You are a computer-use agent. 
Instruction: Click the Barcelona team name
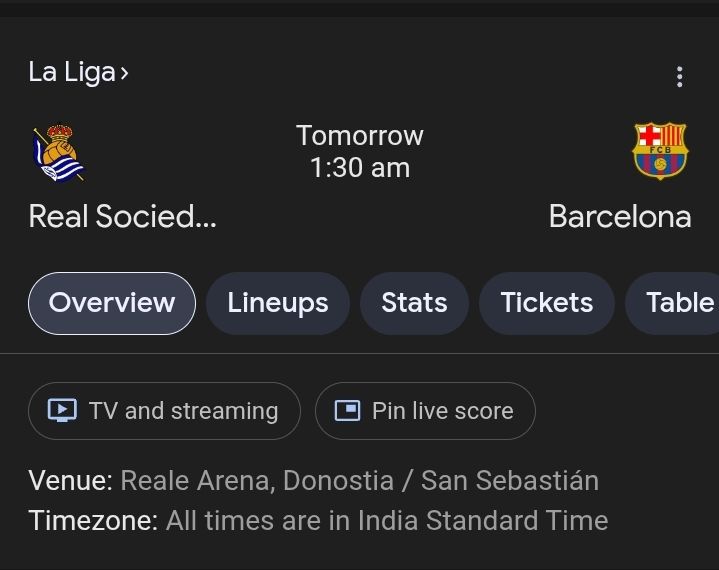tap(620, 216)
